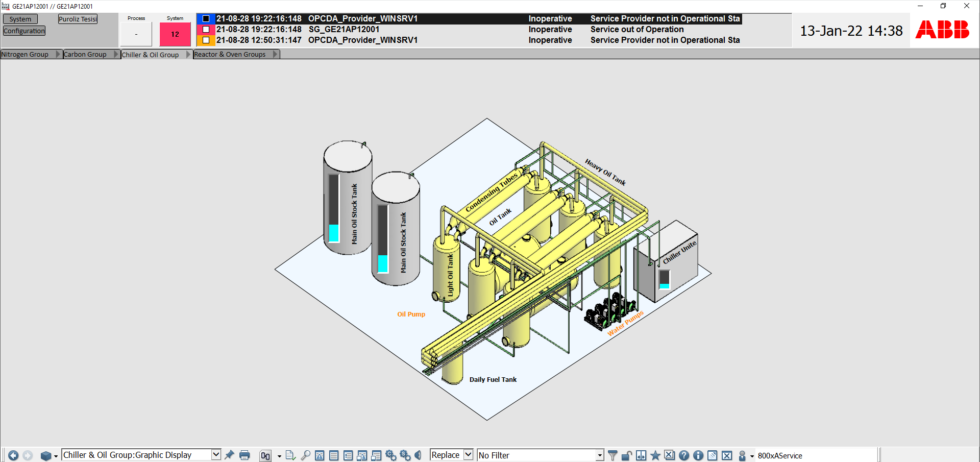Screen dimensions: 980x462
Task: Click the magnifying glass search icon
Action: 305,455
